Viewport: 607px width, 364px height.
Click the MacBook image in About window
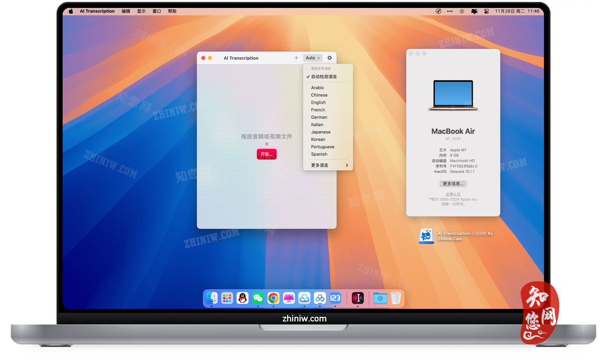point(453,95)
